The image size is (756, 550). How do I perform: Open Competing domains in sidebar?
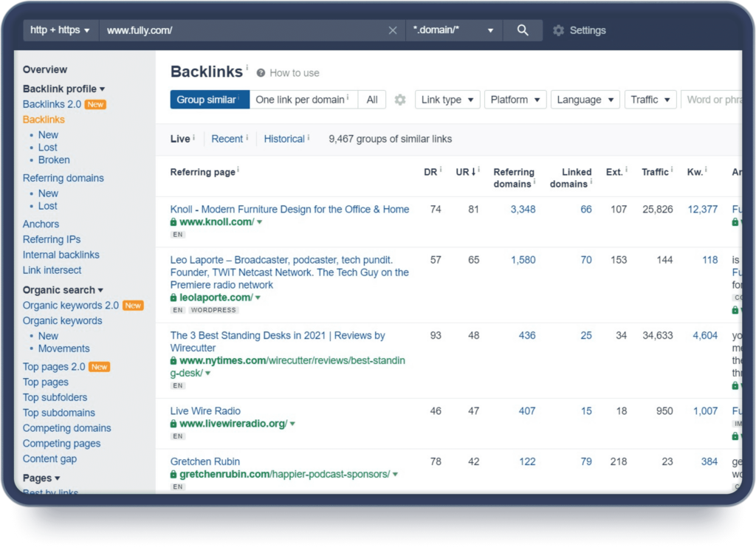click(x=66, y=428)
